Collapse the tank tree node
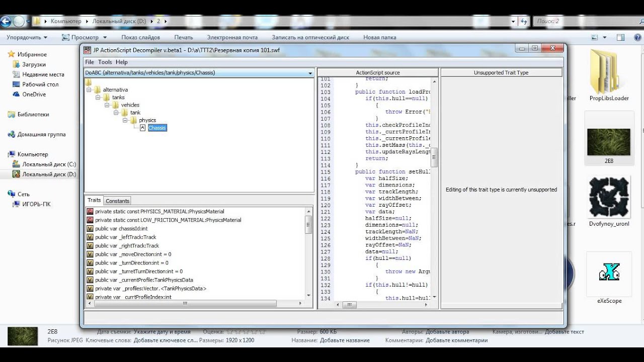Viewport: 644px width, 362px height. point(116,113)
